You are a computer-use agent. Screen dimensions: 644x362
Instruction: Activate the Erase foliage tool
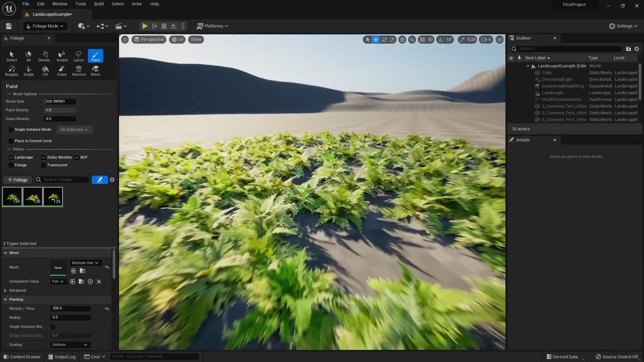tap(62, 70)
